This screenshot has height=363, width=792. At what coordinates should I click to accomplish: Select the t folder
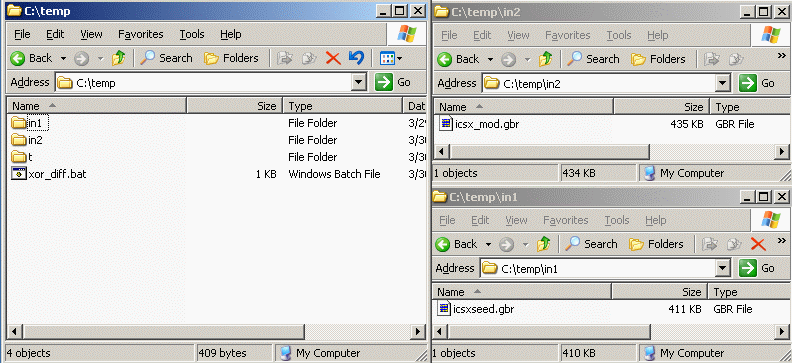click(x=22, y=158)
